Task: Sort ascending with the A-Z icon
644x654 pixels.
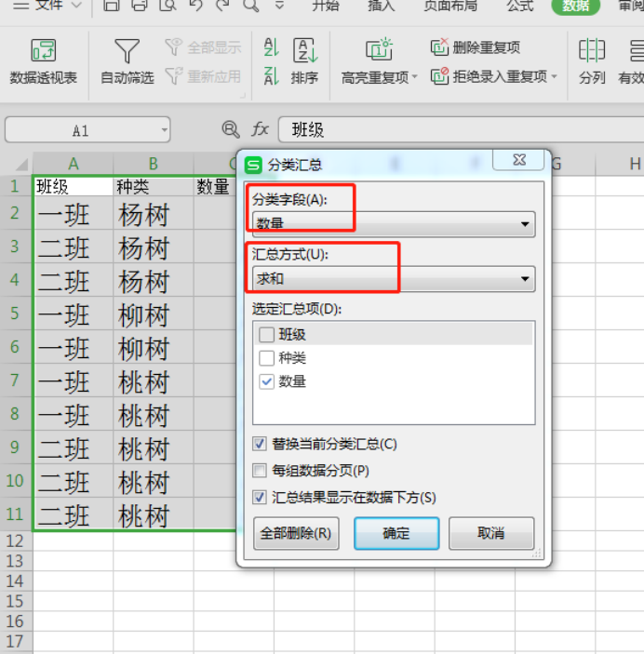Action: point(272,47)
